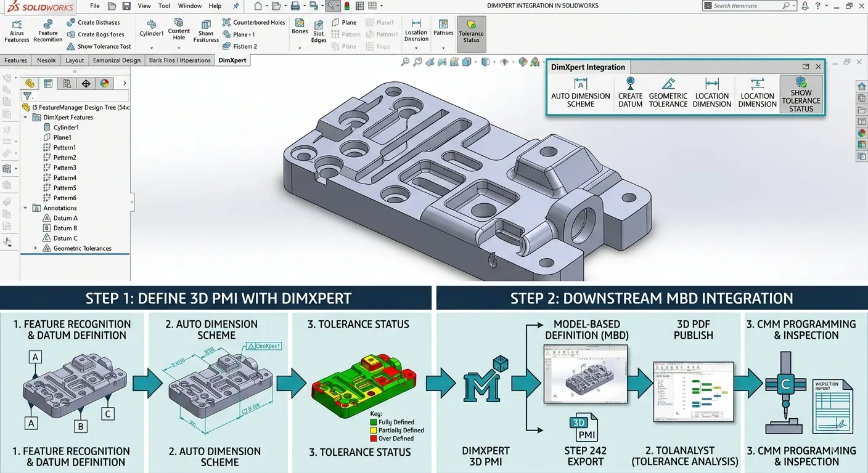868x473 pixels.
Task: Click Geometric Tolerance in DimXpert Integration panel
Action: [x=668, y=92]
